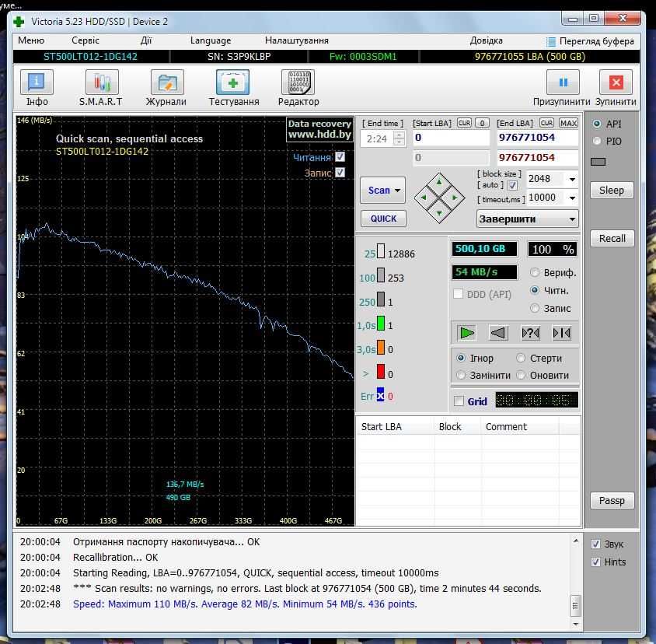Click the left arrow of the navigation diamond

(x=424, y=198)
